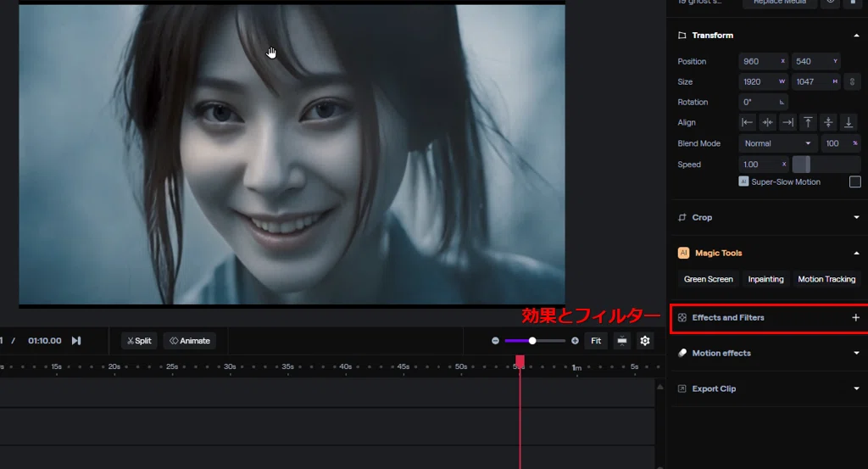Image resolution: width=868 pixels, height=469 pixels.
Task: Skip to the end of the timeline
Action: 76,341
